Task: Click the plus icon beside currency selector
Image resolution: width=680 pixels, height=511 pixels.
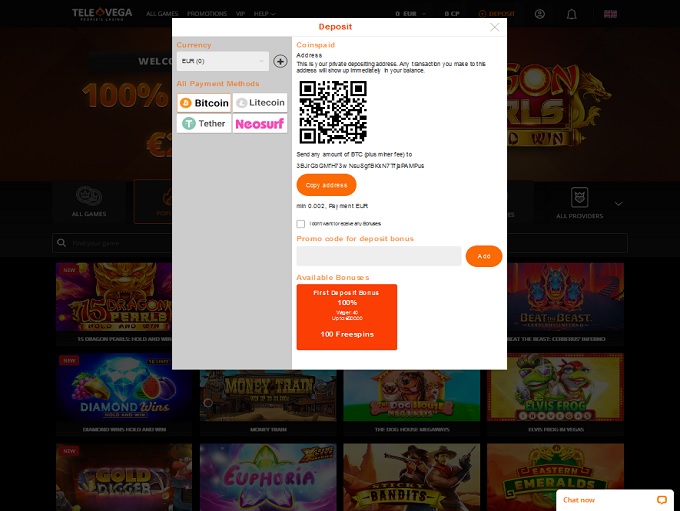Action: coord(280,61)
